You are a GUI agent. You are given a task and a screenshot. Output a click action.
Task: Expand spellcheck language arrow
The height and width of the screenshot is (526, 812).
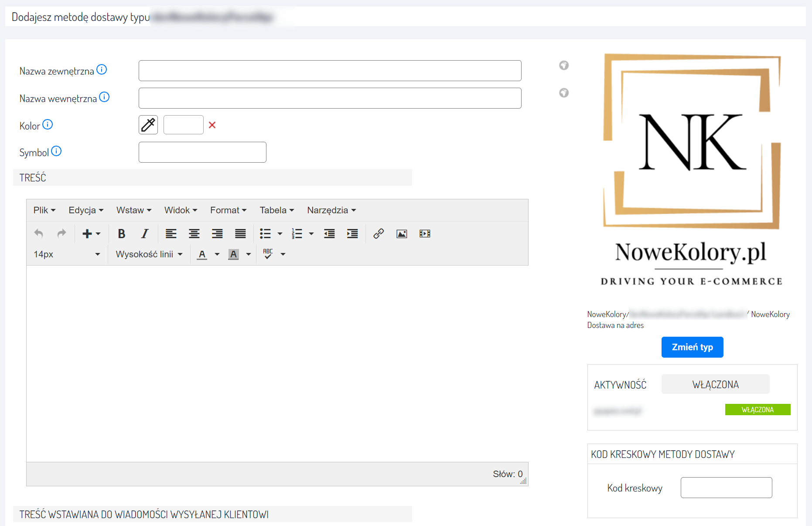[283, 254]
